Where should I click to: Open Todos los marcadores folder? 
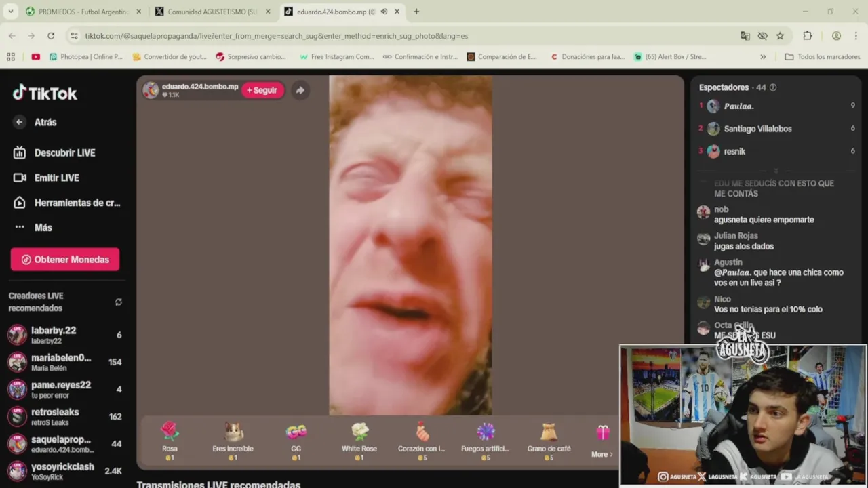(x=822, y=57)
